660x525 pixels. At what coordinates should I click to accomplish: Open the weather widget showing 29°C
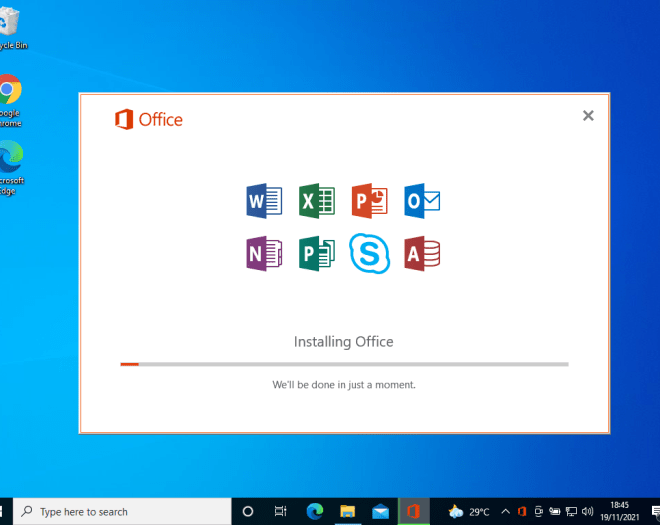click(469, 512)
